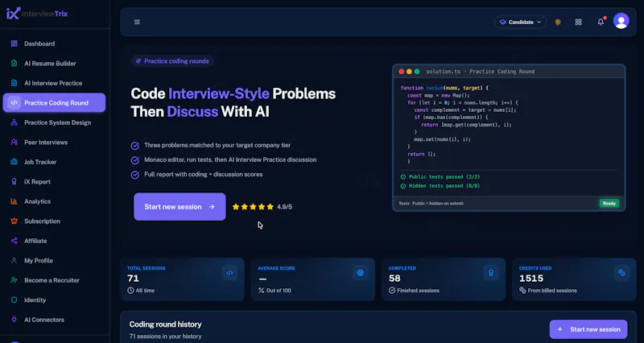Click the Affiliate share icon
644x343 pixels.
14,241
